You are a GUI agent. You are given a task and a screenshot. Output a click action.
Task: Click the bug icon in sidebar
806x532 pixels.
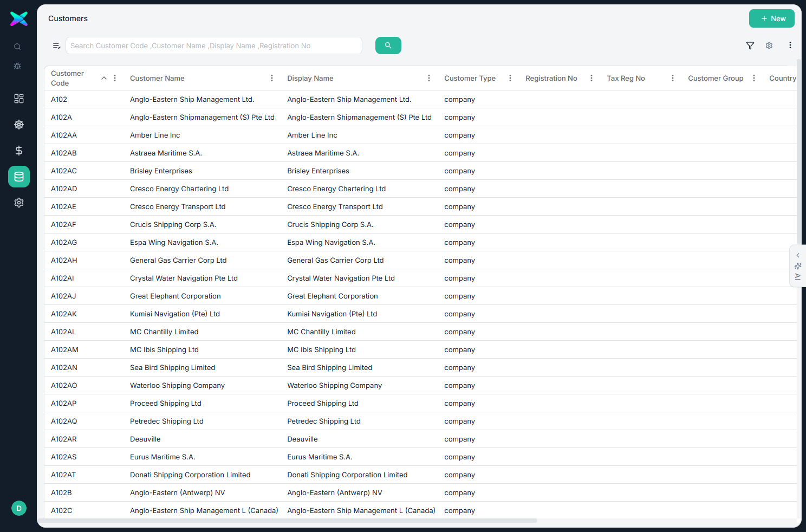[x=17, y=66]
